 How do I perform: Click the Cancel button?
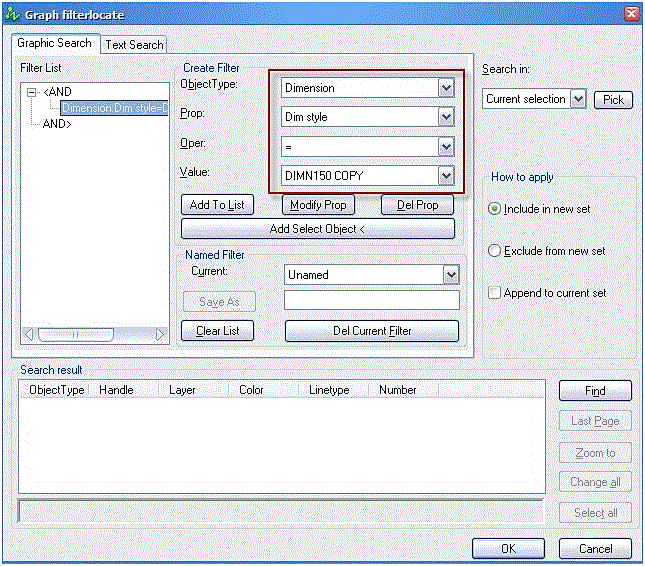[x=595, y=549]
